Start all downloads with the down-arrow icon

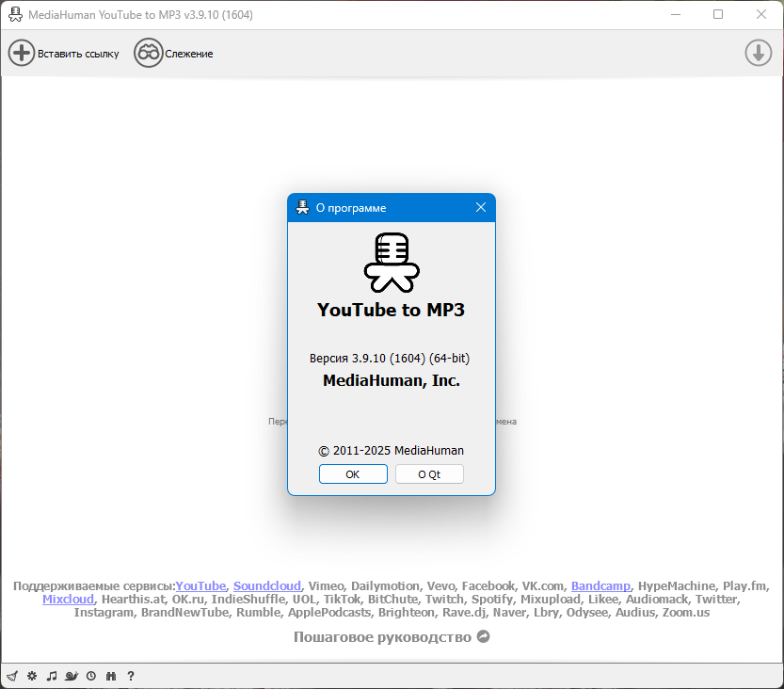click(x=758, y=53)
